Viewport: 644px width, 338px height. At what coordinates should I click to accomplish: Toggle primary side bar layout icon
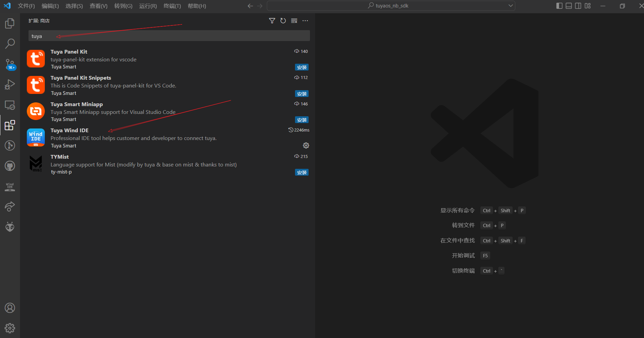559,6
